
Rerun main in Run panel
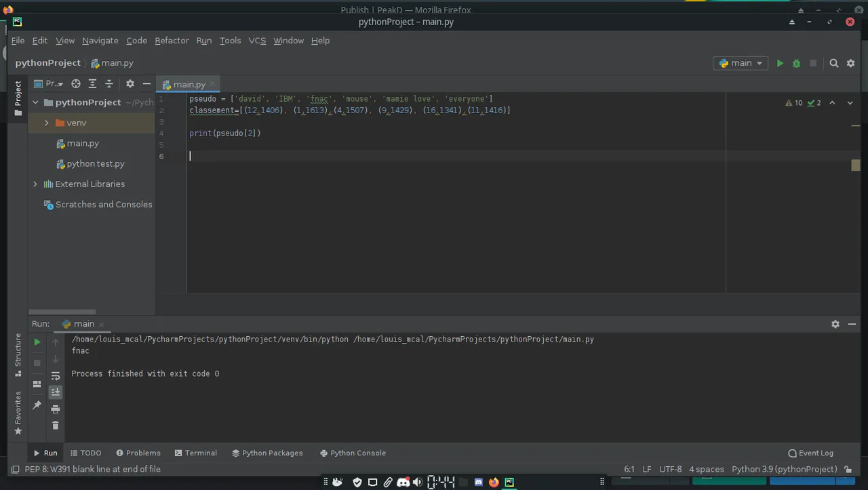tap(37, 342)
